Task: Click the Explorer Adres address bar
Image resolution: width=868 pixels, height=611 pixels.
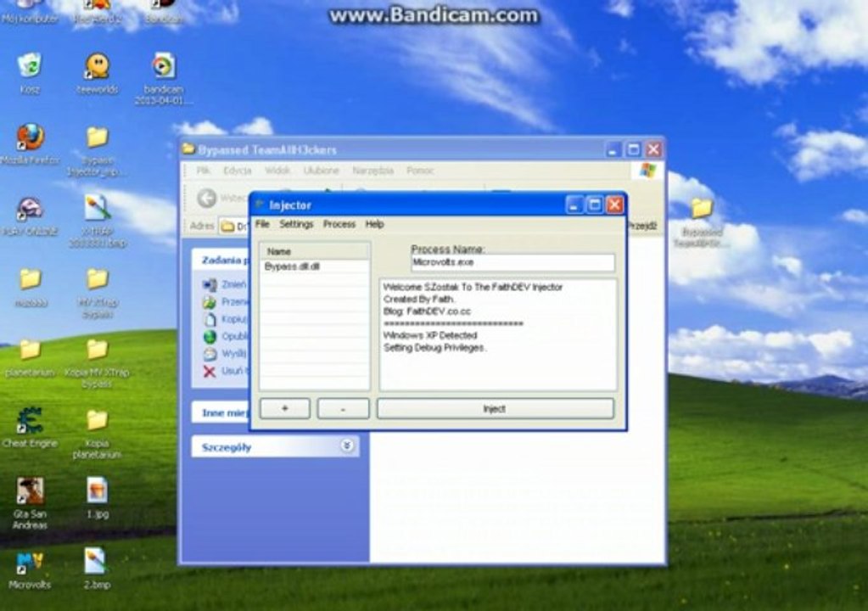Action: (x=235, y=226)
